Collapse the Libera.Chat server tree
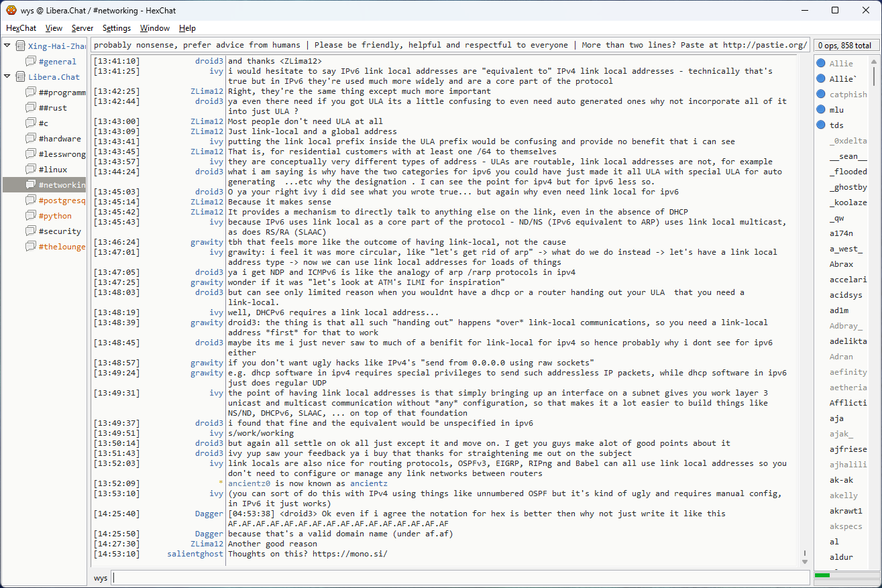The height and width of the screenshot is (588, 882). 7,76
